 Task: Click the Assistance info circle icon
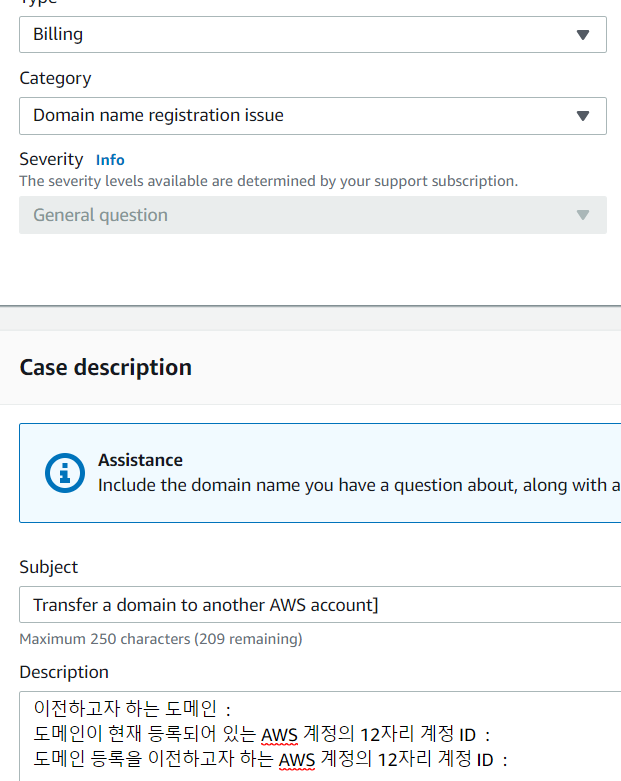click(x=65, y=472)
